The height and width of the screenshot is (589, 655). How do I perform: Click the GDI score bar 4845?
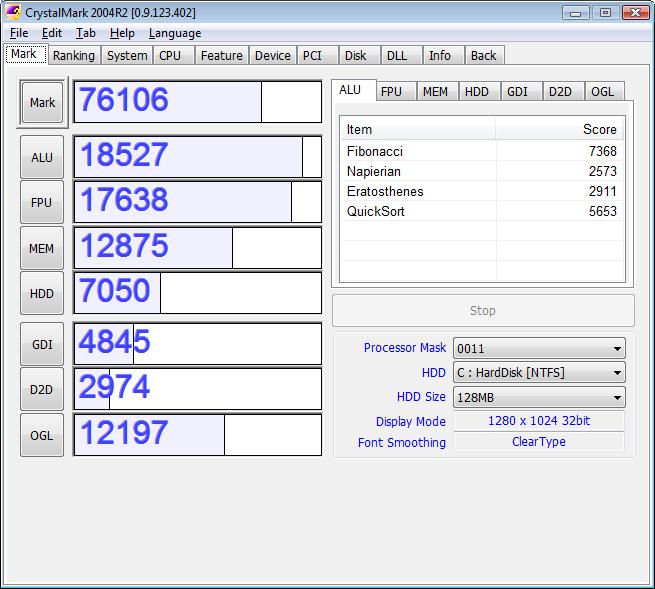tap(198, 344)
